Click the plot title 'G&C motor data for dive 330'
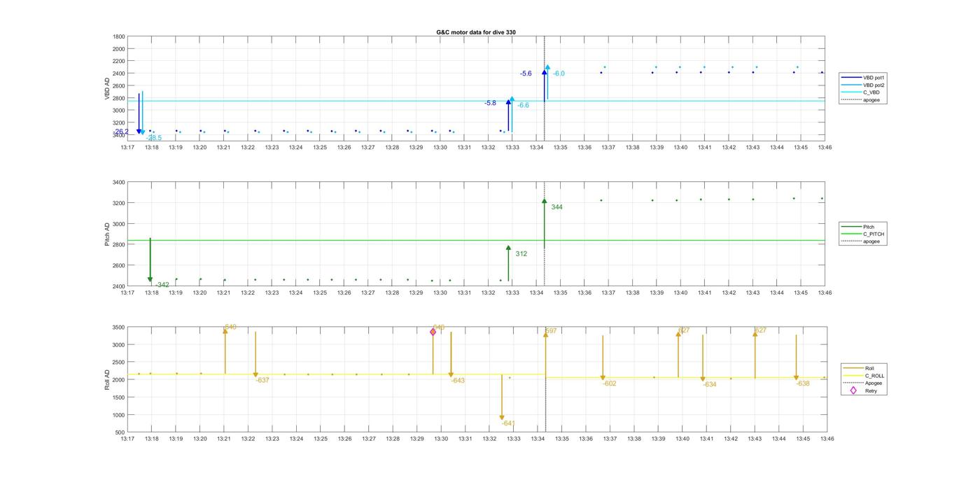This screenshot has width=980, height=485. [476, 32]
